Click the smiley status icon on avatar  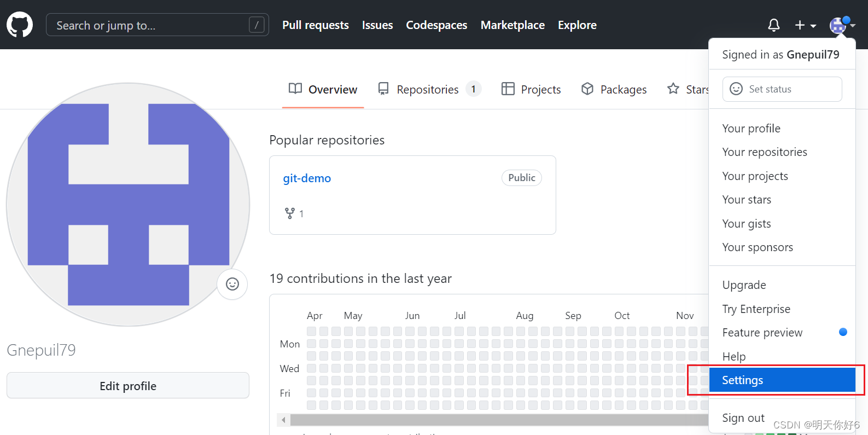[x=232, y=284]
